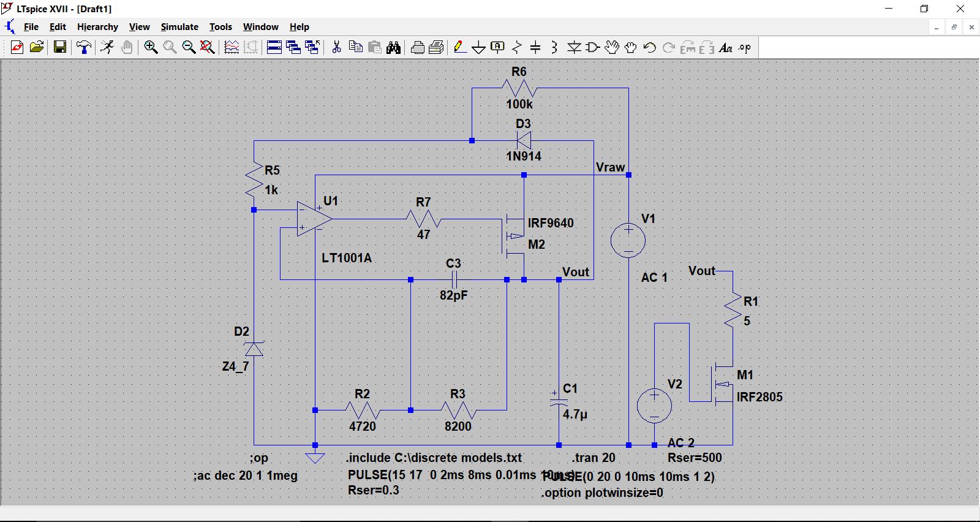Click the Copy tool icon
This screenshot has height=522, width=980.
pyautogui.click(x=355, y=47)
